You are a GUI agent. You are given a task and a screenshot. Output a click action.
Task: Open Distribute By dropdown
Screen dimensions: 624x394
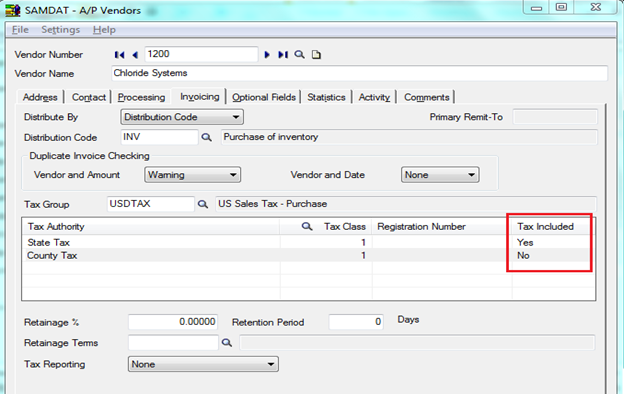pyautogui.click(x=182, y=117)
